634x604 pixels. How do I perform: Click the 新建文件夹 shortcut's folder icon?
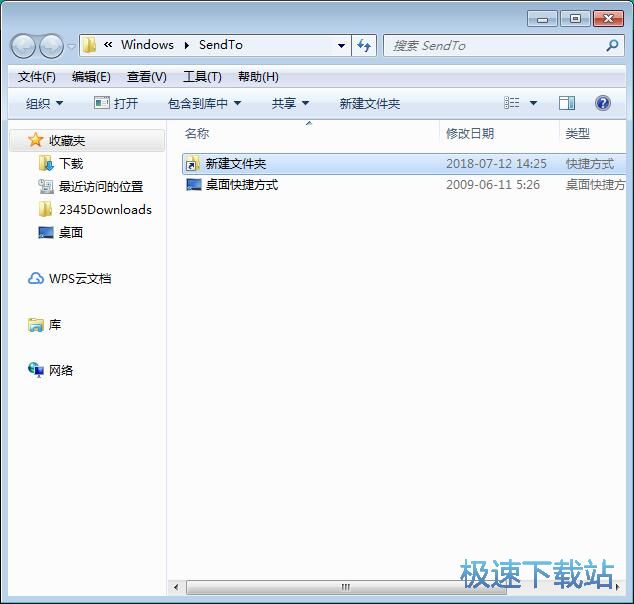click(x=193, y=163)
